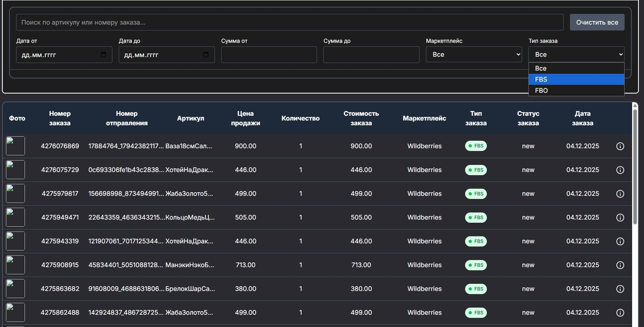Open info icon for order 4275908915
Viewport: 644px width, 327px height.
coord(620,265)
